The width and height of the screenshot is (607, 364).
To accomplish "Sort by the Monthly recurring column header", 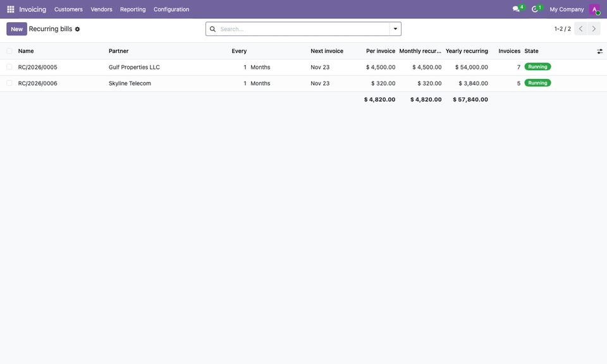I will coord(420,51).
